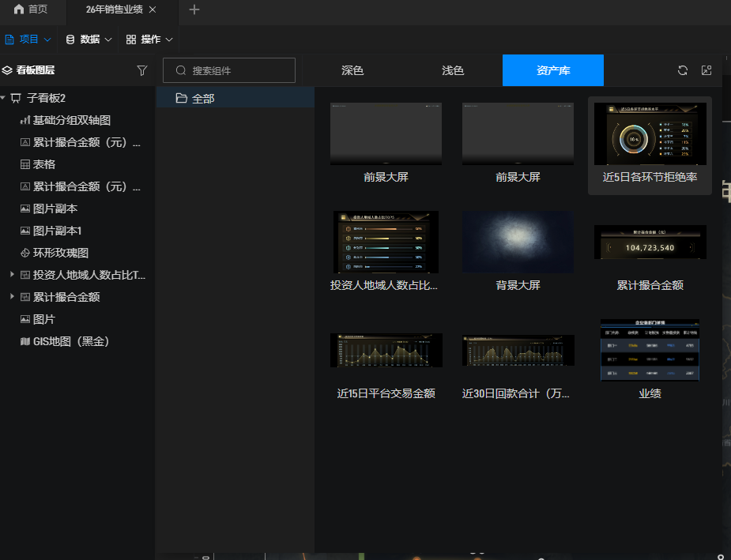
Task: Open the 数据 dropdown menu
Action: [x=89, y=39]
